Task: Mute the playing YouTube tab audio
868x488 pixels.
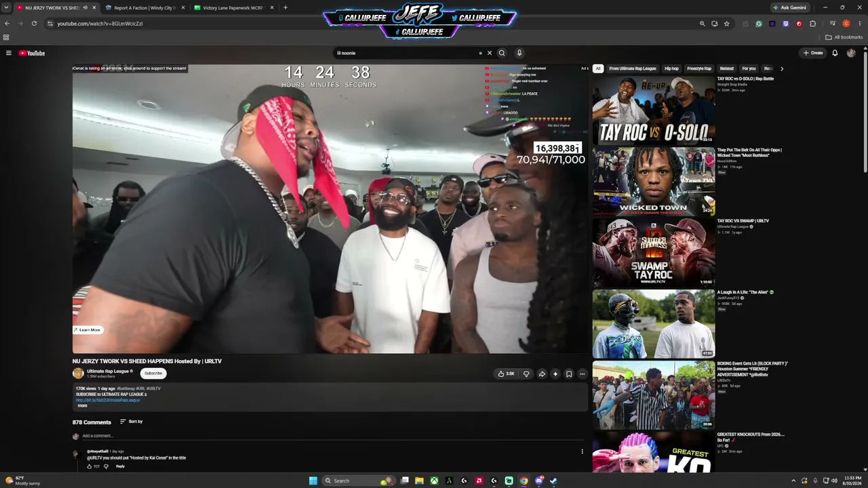Action: [x=85, y=7]
